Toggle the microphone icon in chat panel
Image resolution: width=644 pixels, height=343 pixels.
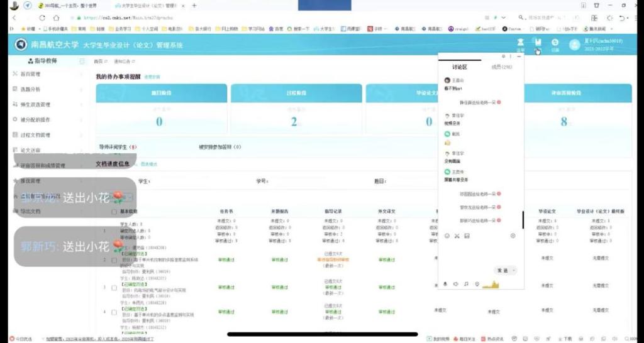[445, 284]
